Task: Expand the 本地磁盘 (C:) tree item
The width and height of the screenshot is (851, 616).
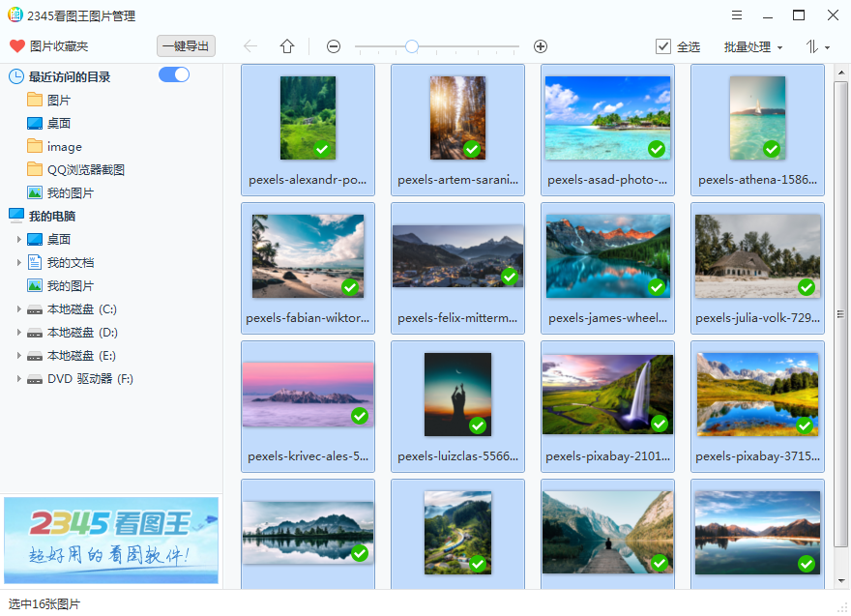Action: 19,308
